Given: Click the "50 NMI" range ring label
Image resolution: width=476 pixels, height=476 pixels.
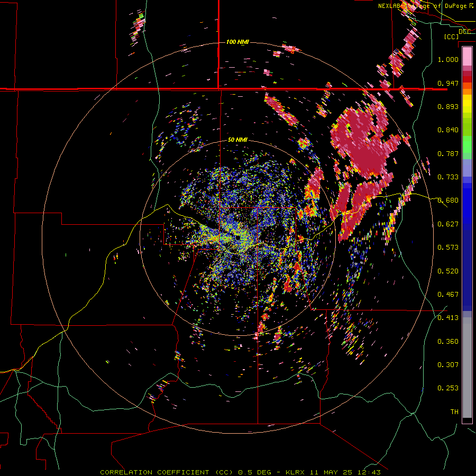Looking at the screenshot, I should coord(237,140).
